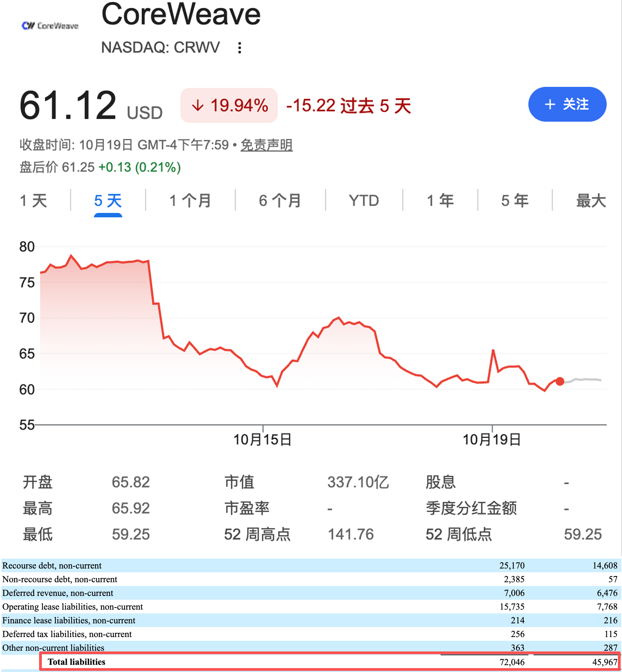Click the Other non-current liabilities label
This screenshot has width=622, height=672.
[x=53, y=648]
